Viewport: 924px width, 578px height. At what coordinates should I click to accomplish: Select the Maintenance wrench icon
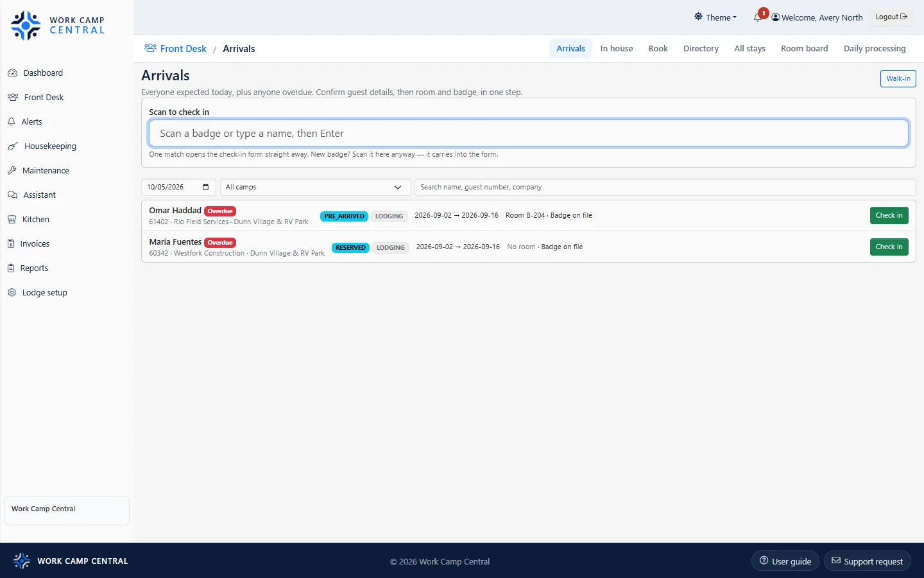tap(12, 171)
